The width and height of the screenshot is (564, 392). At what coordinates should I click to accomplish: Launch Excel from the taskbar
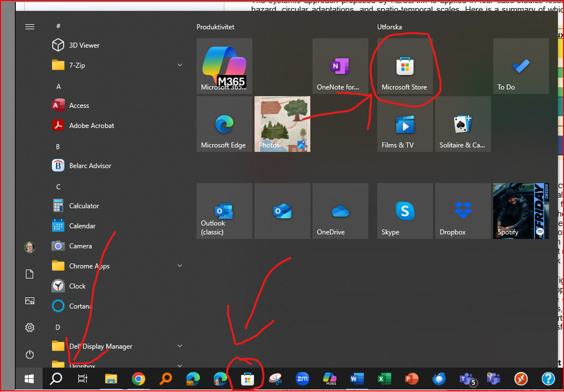pos(384,379)
